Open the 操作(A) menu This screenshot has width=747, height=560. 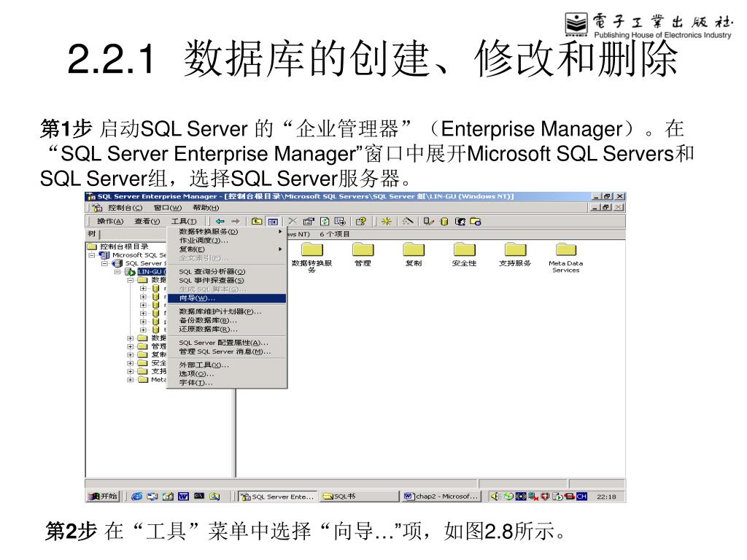(110, 222)
